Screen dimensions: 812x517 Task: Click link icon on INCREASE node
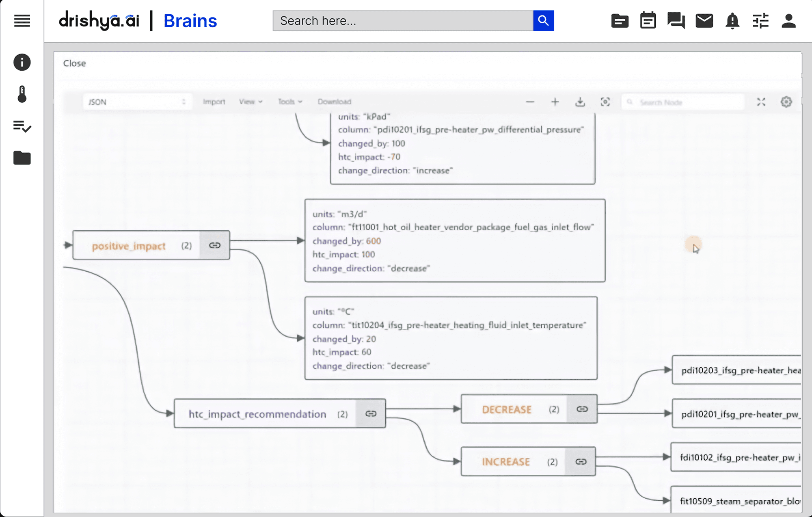581,462
